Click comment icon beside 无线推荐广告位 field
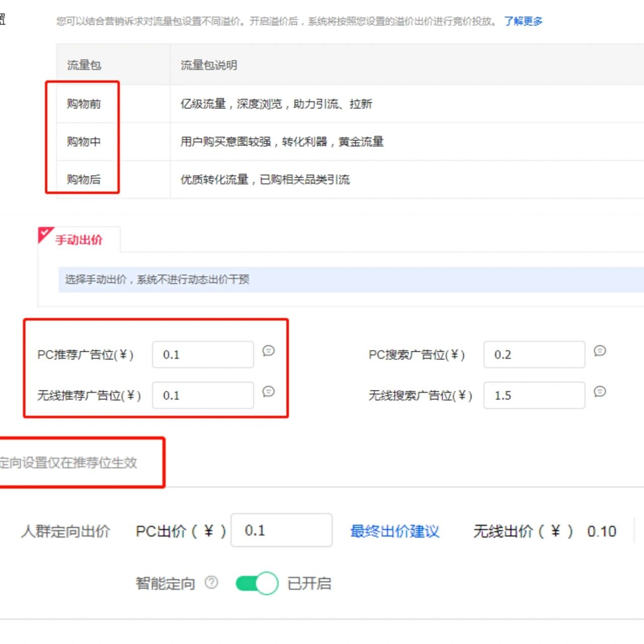This screenshot has height=644, width=644. [x=269, y=391]
